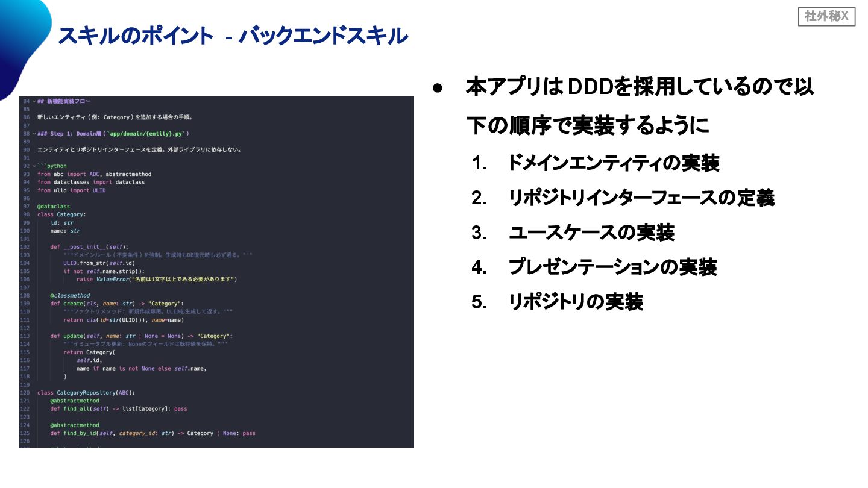Collapse the Step 1 Domain section at line 88

tap(34, 134)
